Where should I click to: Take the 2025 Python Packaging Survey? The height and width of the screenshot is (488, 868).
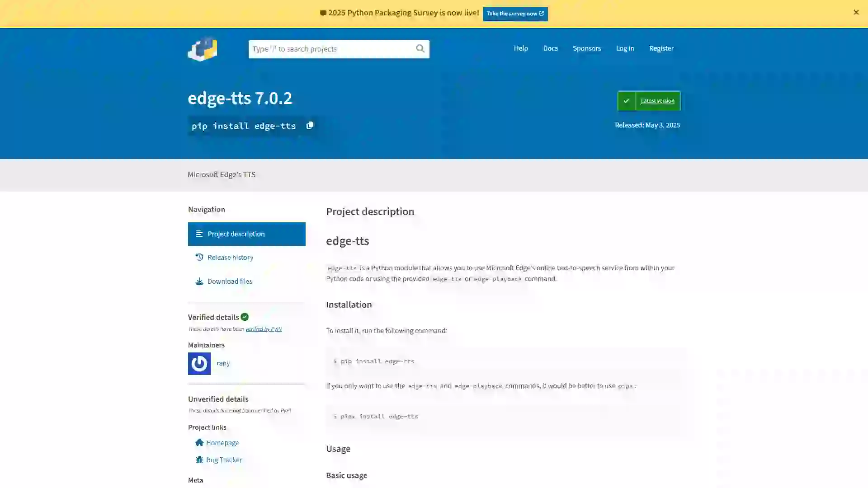click(x=515, y=14)
